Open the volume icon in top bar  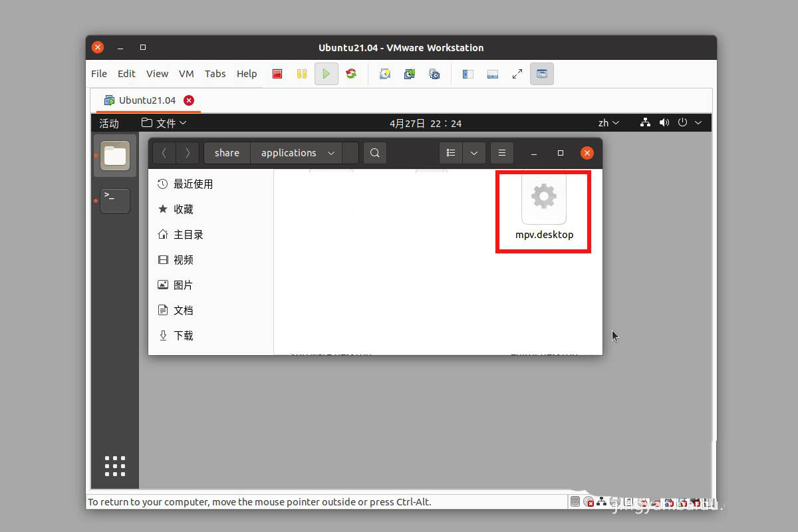tap(663, 123)
